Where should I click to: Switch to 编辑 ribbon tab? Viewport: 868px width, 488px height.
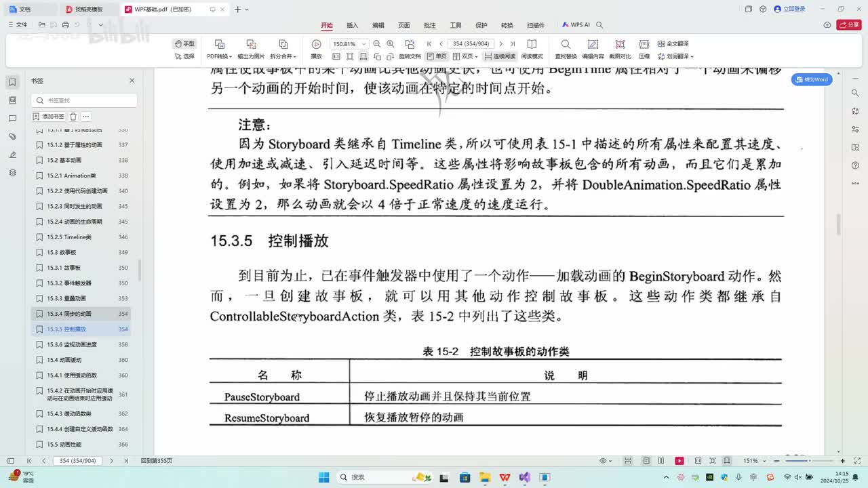378,25
